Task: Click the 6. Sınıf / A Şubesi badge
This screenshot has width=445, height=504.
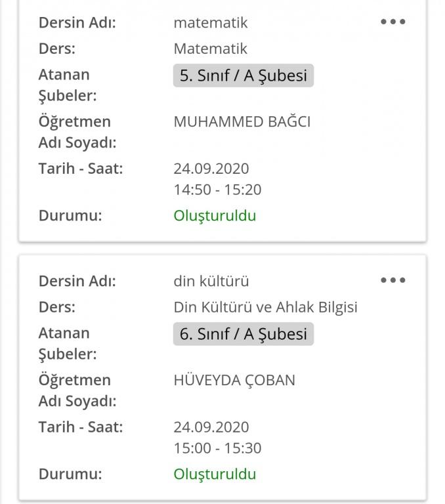Action: (x=243, y=334)
